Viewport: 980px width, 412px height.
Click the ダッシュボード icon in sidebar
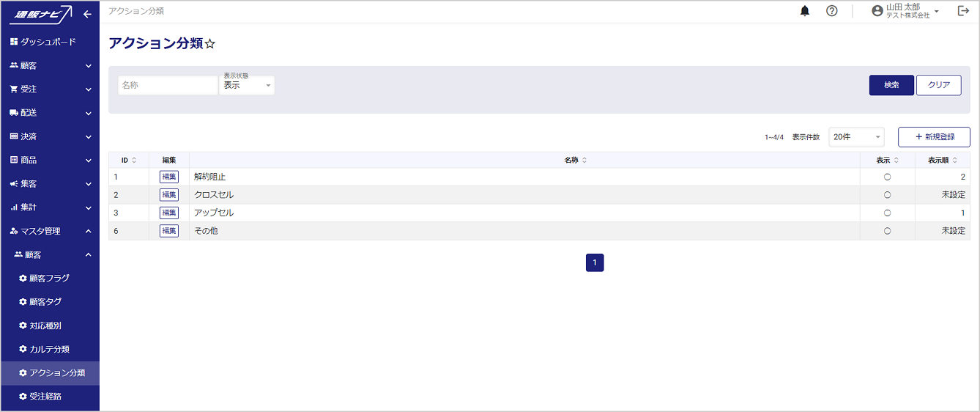14,42
